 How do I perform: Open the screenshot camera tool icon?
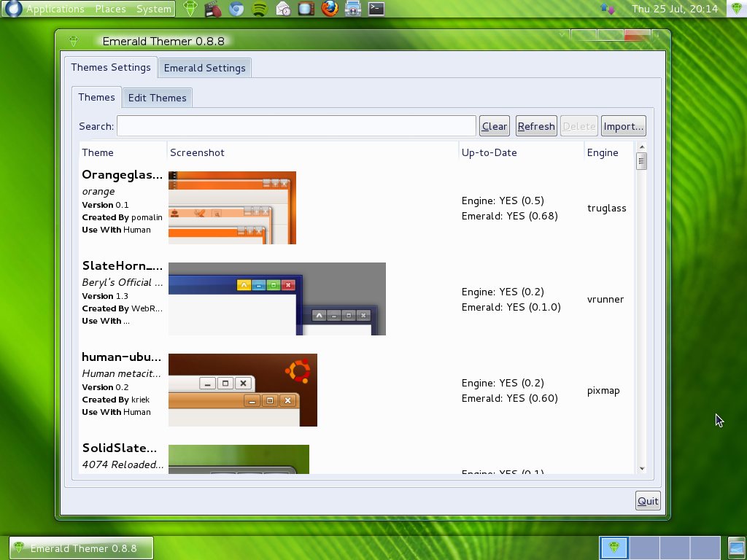pos(352,9)
